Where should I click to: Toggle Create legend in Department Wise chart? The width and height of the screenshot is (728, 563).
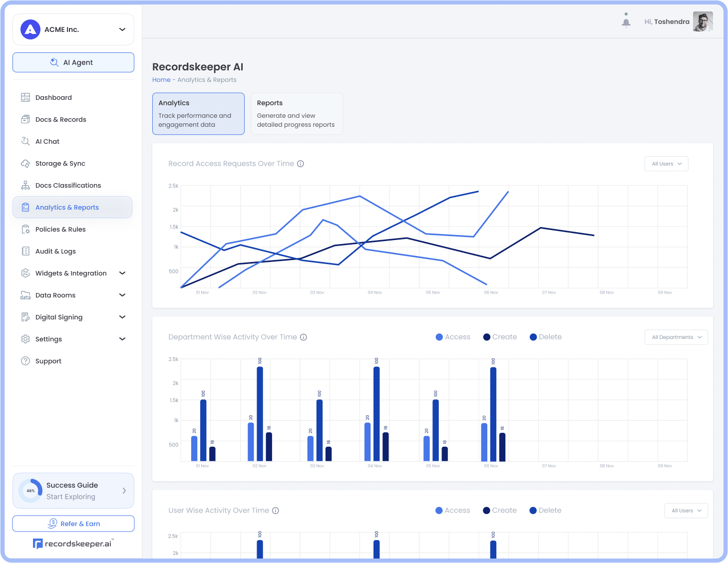point(500,337)
